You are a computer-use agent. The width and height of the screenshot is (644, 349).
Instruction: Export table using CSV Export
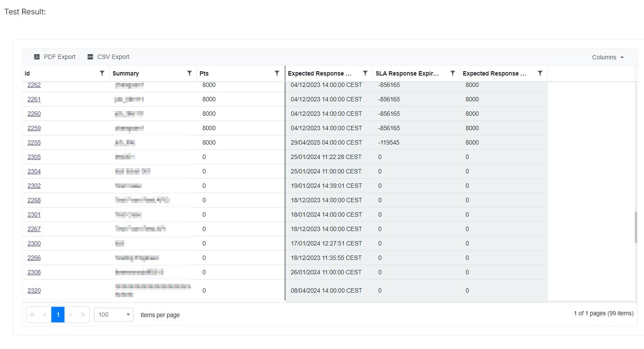(x=108, y=57)
